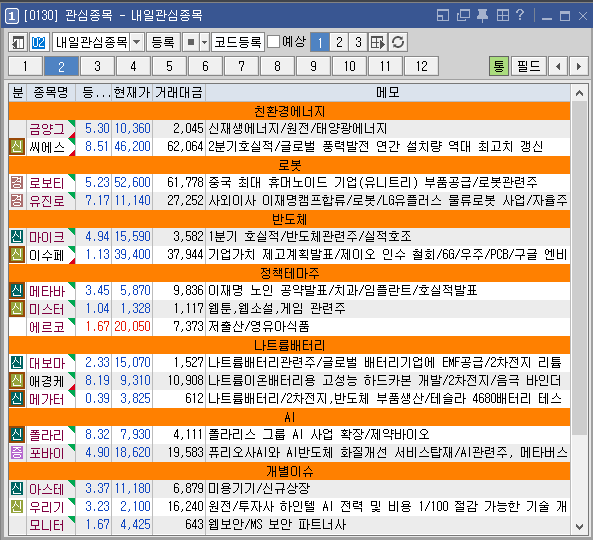Click the 개별이슈 group header row

[289, 471]
